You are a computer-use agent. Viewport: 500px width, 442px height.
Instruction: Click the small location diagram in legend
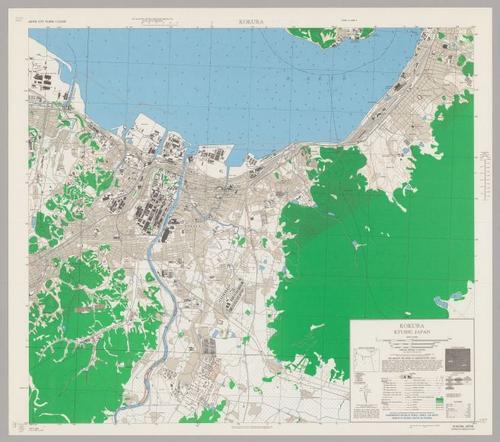[x=366, y=359]
